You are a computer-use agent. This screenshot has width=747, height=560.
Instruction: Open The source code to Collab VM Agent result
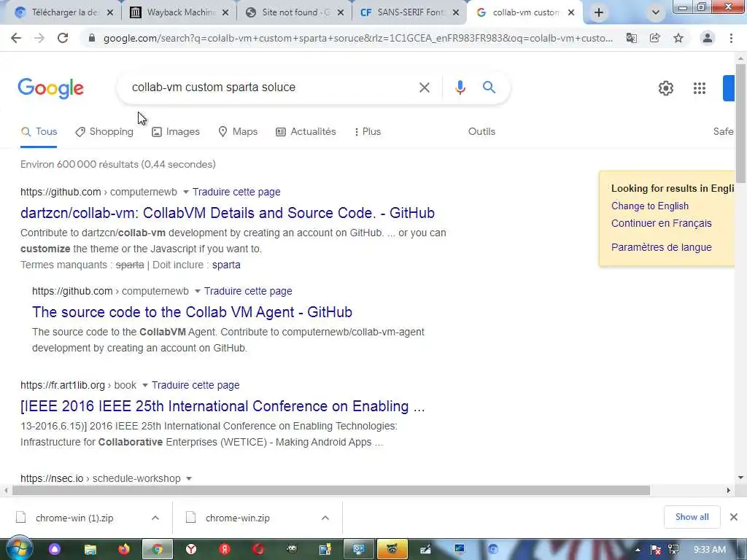click(x=192, y=312)
